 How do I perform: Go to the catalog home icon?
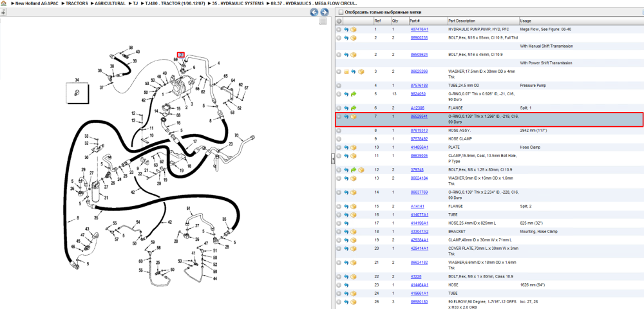click(3, 3)
